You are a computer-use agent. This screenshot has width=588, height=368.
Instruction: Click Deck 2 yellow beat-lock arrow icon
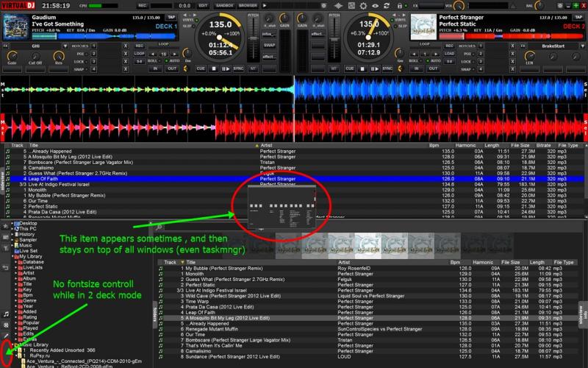click(x=400, y=68)
